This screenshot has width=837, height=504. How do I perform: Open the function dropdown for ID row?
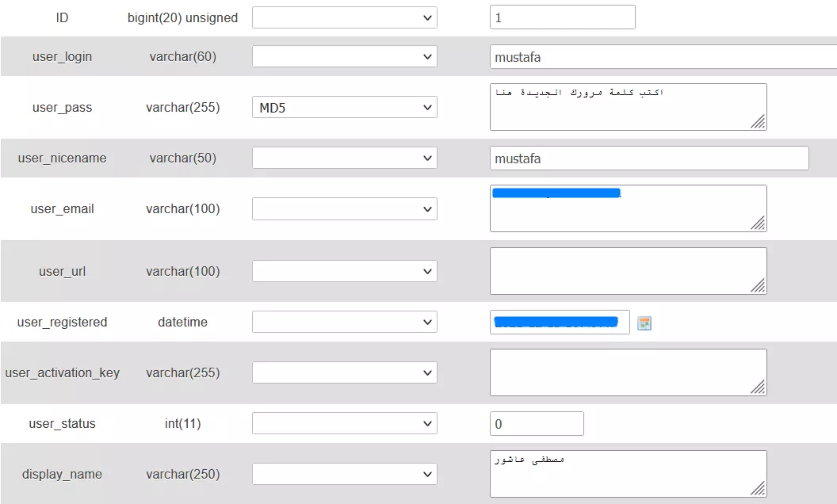point(344,17)
